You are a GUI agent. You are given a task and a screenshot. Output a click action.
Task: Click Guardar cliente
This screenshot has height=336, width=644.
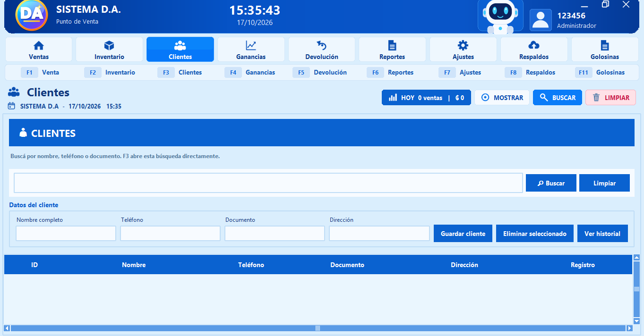(x=463, y=234)
